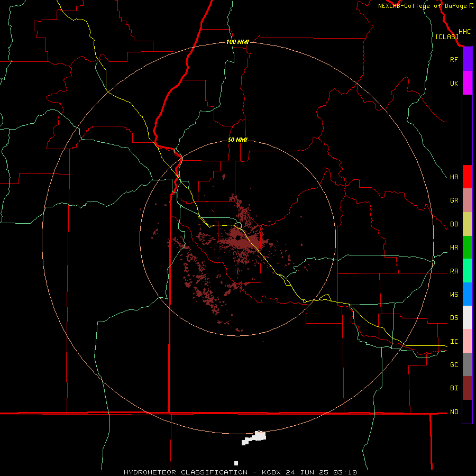Select the GC gray legend swatch
This screenshot has width=476, height=476.
tap(467, 364)
